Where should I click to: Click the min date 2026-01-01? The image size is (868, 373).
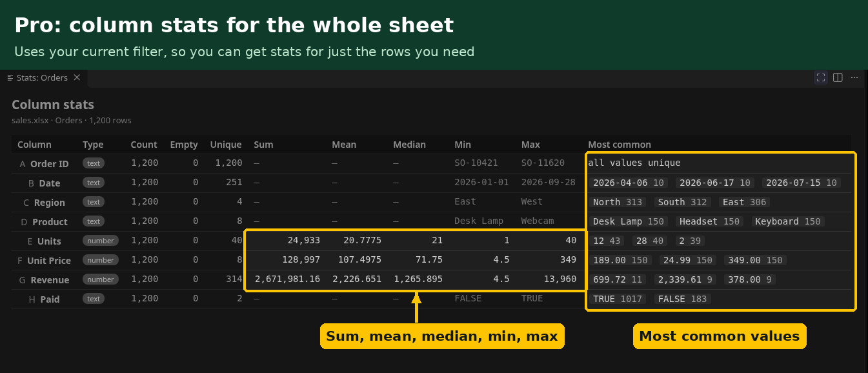[481, 183]
